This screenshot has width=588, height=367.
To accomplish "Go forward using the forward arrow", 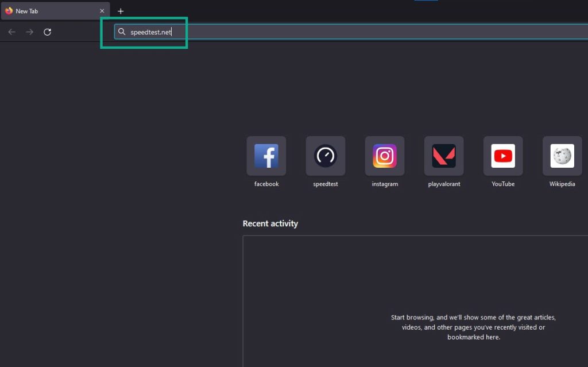I will [30, 32].
